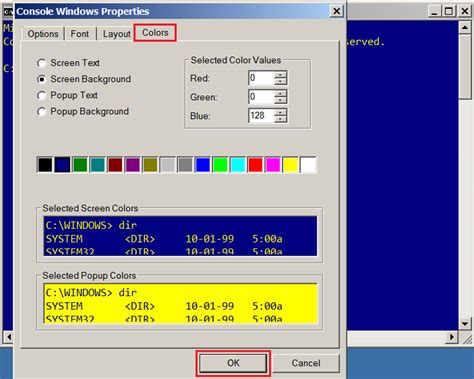This screenshot has width=474, height=379.
Task: Pick the black color swatch
Action: [45, 165]
